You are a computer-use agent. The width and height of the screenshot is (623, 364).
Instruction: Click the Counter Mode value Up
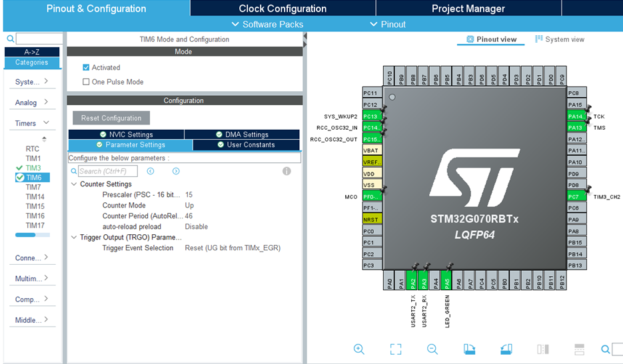pos(189,205)
